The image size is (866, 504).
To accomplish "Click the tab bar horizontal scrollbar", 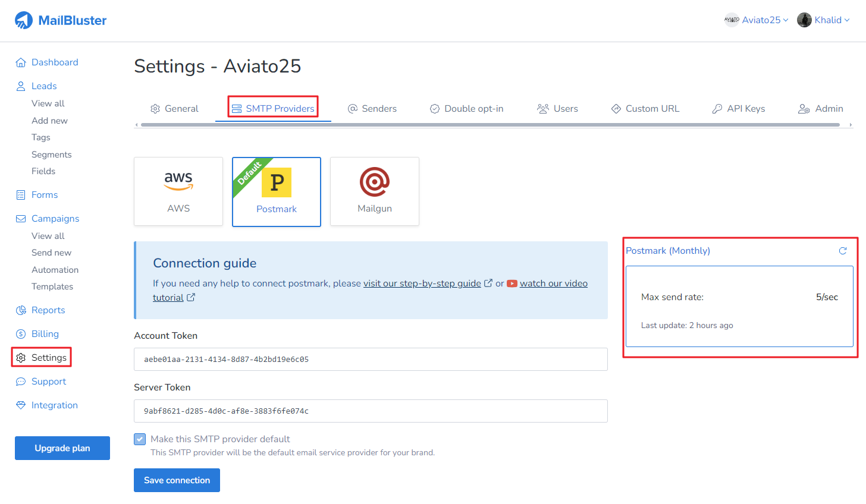I will (490, 125).
